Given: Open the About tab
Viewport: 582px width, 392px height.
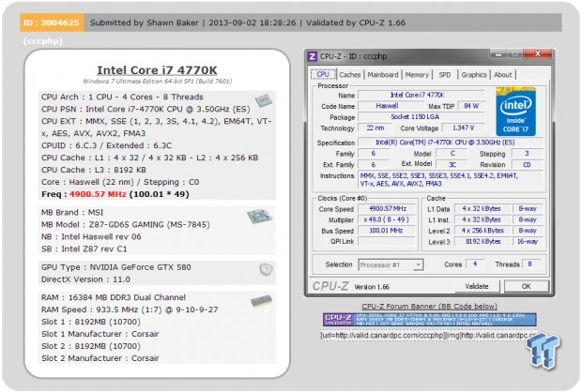Looking at the screenshot, I should [x=502, y=74].
